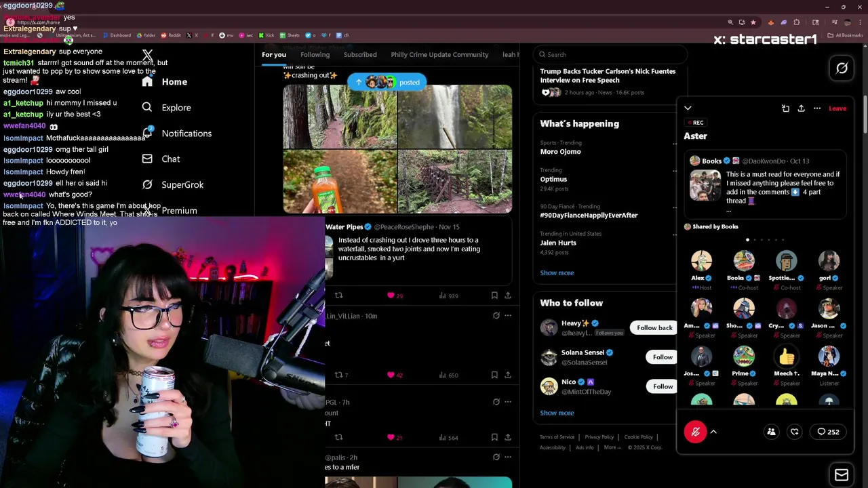Ask Grok about the @palis 2h post
Viewport: 868px width, 488px height.
tap(496, 457)
